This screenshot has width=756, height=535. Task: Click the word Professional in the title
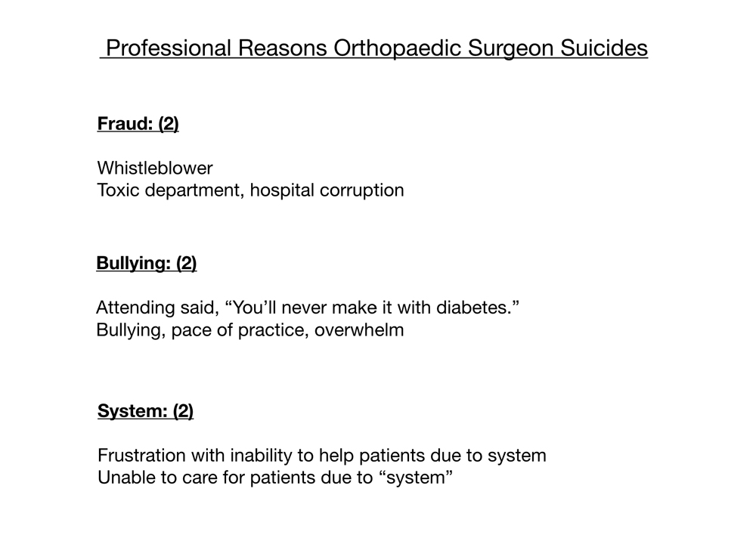click(x=169, y=48)
